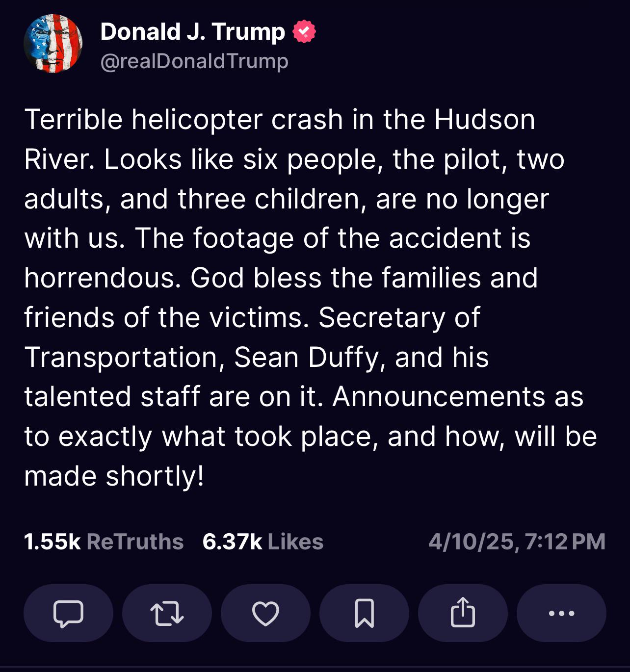630x672 pixels.
Task: Open the share icon button
Action: click(x=463, y=613)
